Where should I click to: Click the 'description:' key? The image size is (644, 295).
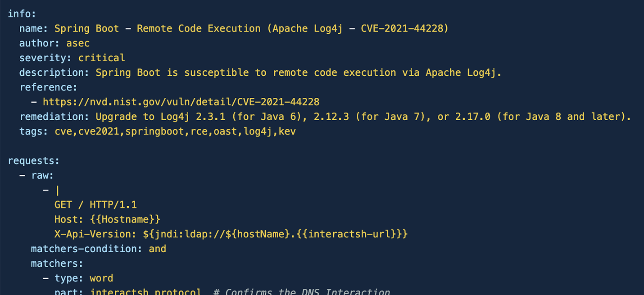(54, 73)
